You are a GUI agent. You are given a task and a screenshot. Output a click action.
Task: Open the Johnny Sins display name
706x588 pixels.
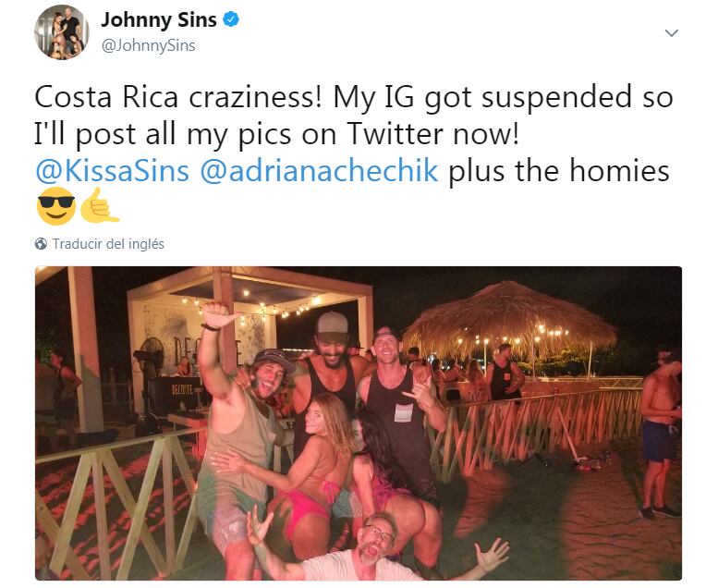point(159,19)
